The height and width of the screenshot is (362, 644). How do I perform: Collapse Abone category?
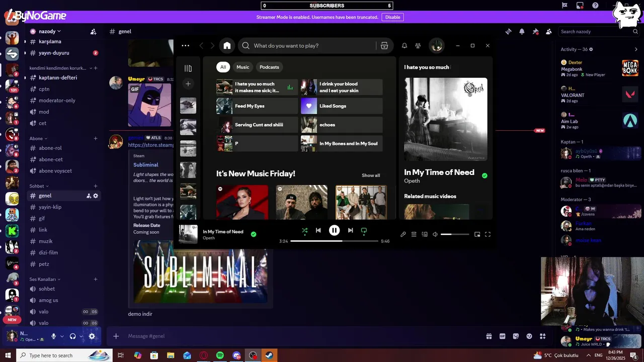[38, 138]
